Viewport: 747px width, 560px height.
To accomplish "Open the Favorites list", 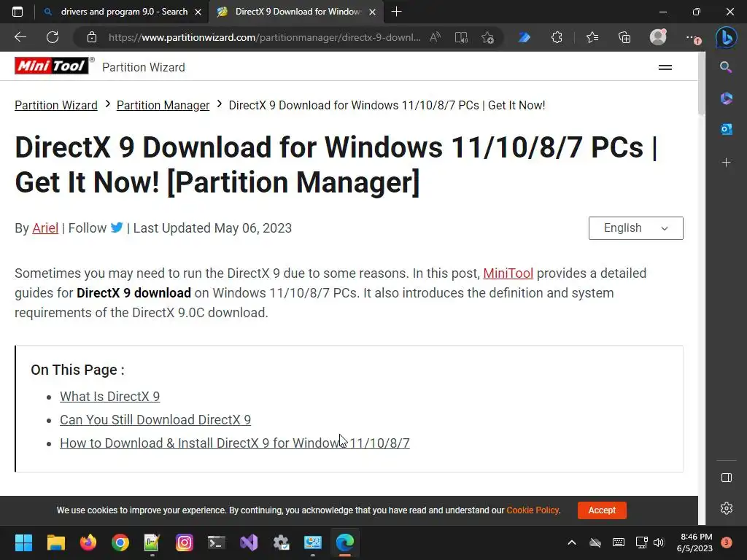I will point(592,37).
